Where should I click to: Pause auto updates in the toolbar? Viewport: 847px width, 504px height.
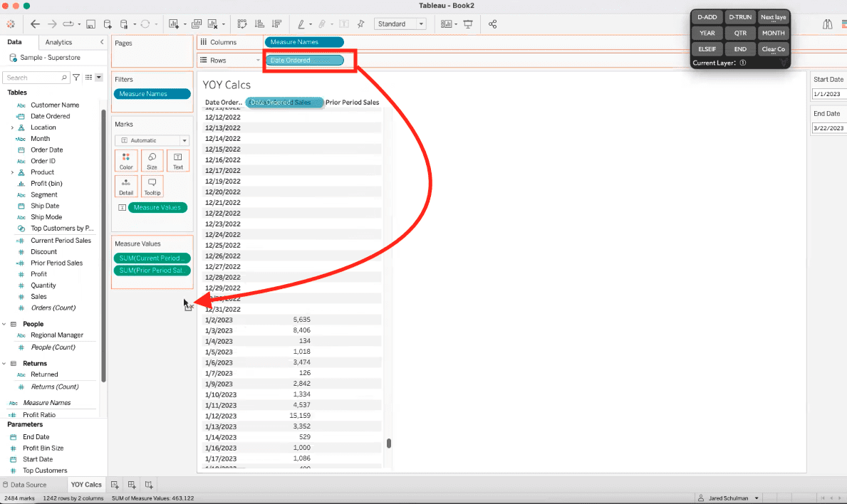pos(124,23)
